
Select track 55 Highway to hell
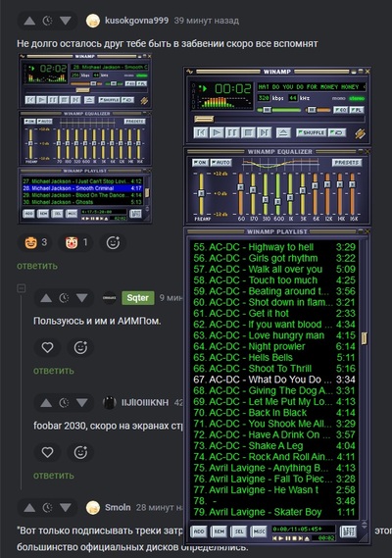[x=274, y=247]
